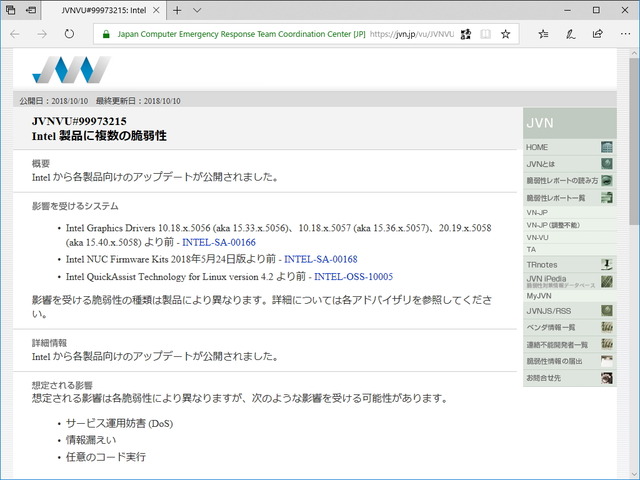Viewport: 640px width, 480px height.
Task: Go to HOME in JVN sidebar
Action: 569,147
